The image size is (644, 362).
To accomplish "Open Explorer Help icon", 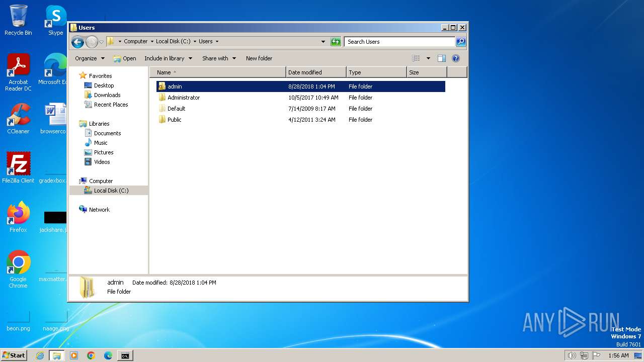I will pyautogui.click(x=456, y=58).
